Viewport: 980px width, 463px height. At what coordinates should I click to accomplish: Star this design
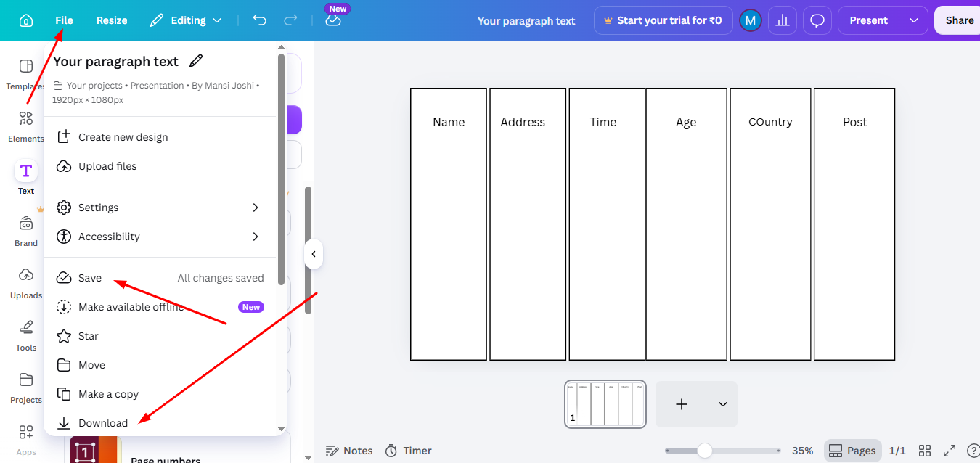[160, 336]
